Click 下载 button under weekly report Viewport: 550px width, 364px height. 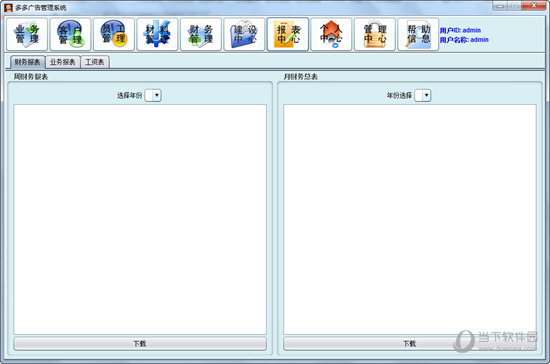point(140,343)
